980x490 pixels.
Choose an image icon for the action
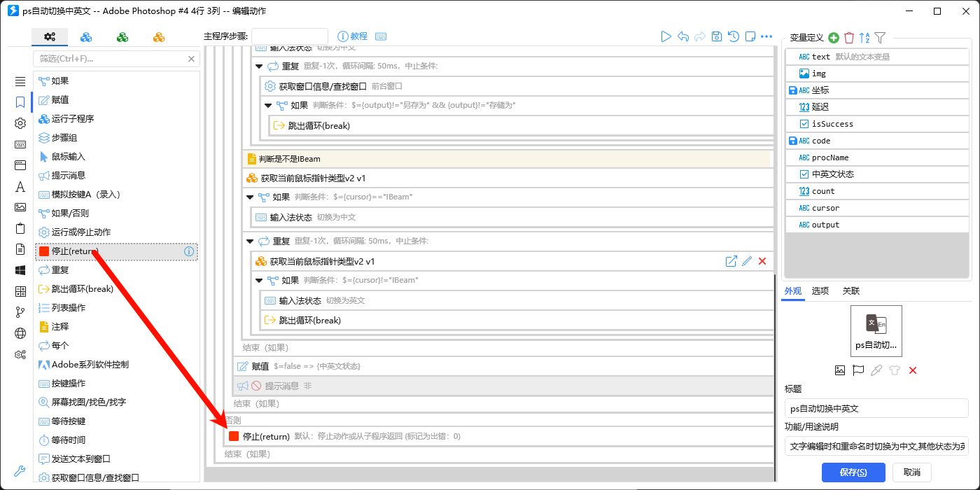tap(840, 370)
